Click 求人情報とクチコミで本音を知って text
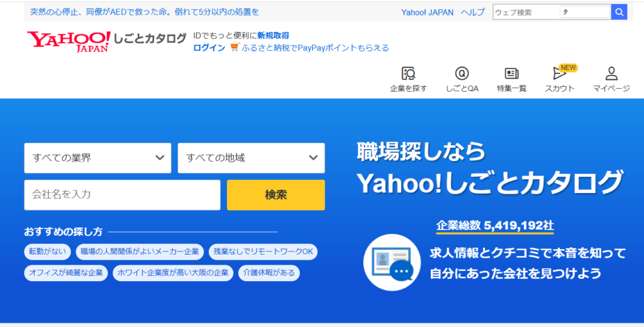The height and width of the screenshot is (327, 644). click(x=528, y=253)
